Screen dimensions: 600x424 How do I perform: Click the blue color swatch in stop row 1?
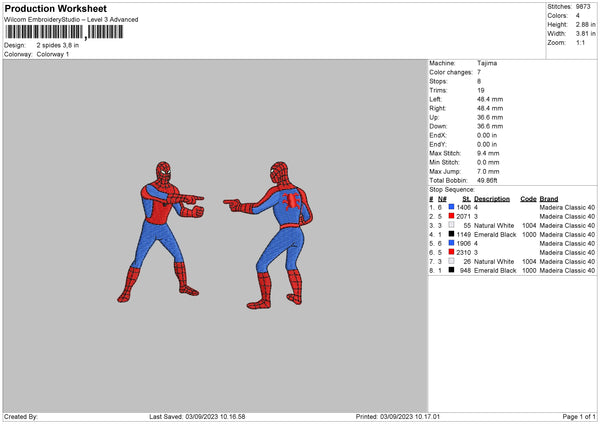tap(452, 207)
